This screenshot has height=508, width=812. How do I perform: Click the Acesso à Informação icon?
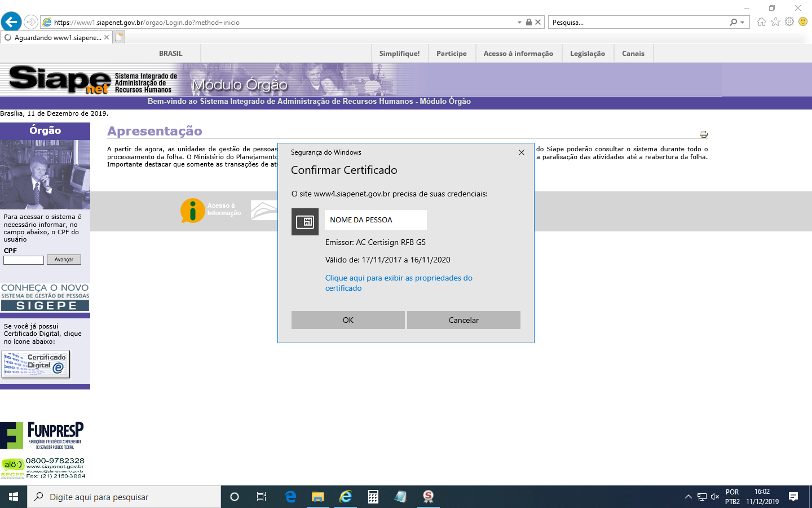pos(193,211)
